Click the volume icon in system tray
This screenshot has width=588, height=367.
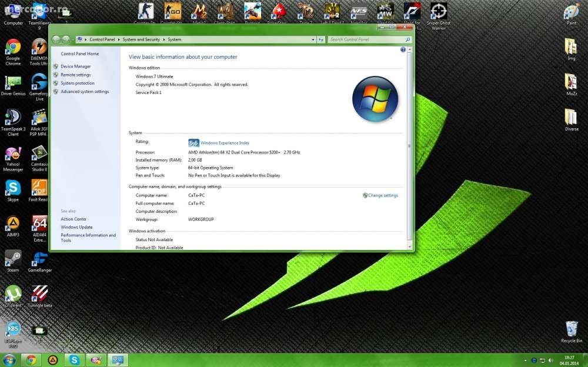550,360
